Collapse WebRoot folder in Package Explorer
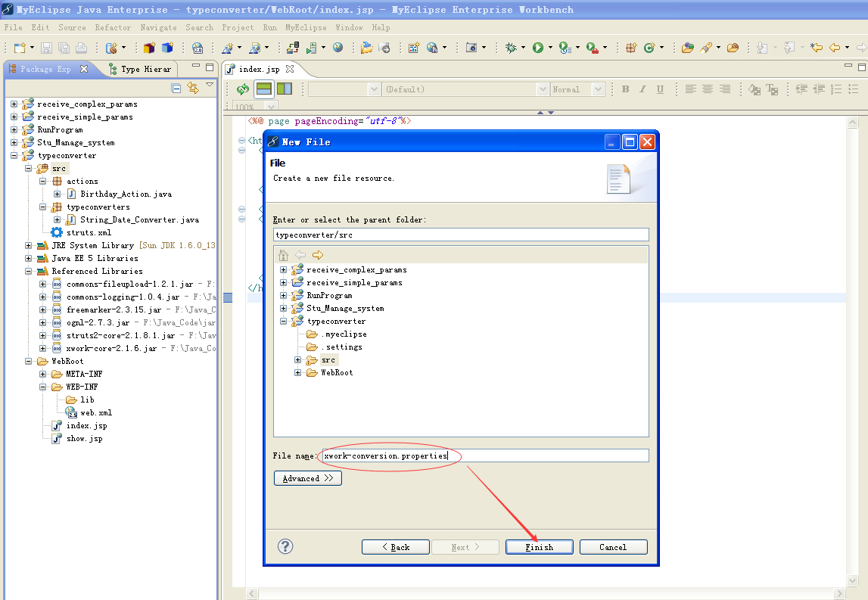This screenshot has width=868, height=600. [x=28, y=361]
